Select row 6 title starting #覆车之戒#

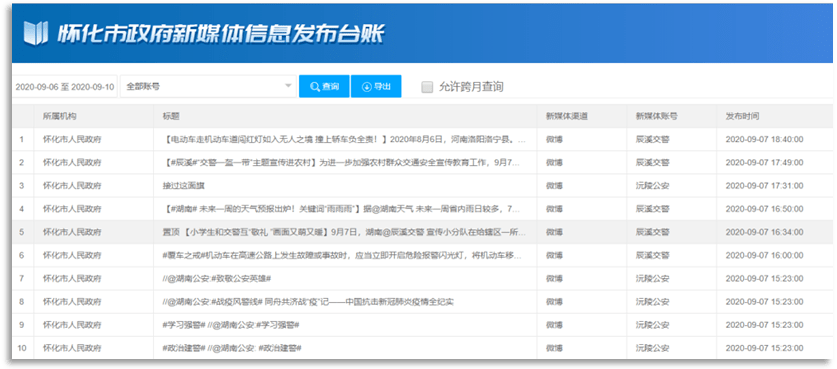(342, 256)
